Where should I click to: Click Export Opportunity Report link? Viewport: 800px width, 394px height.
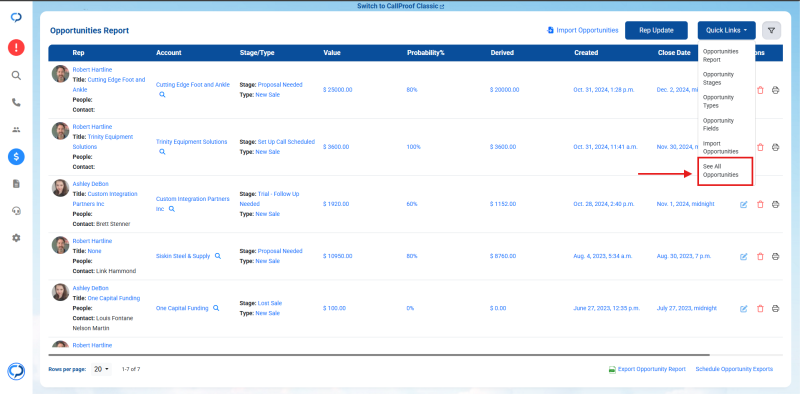[x=647, y=369]
